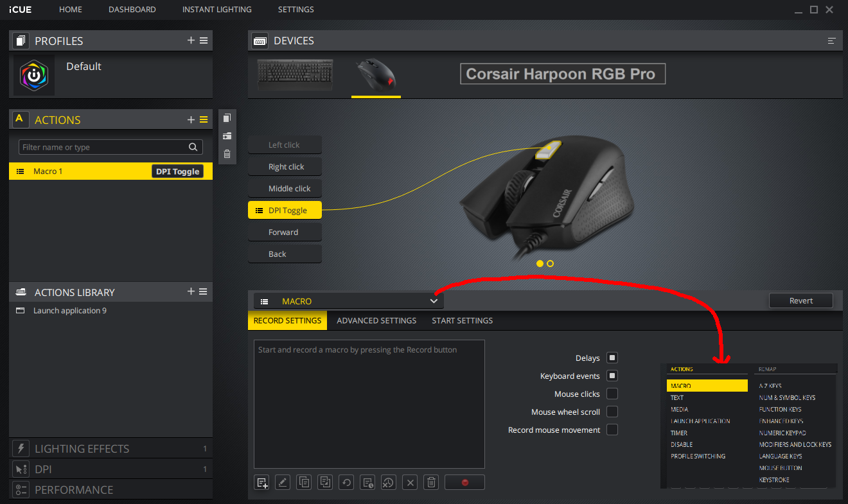Choose TEXT in the actions type list
This screenshot has height=504, width=848.
pos(677,397)
